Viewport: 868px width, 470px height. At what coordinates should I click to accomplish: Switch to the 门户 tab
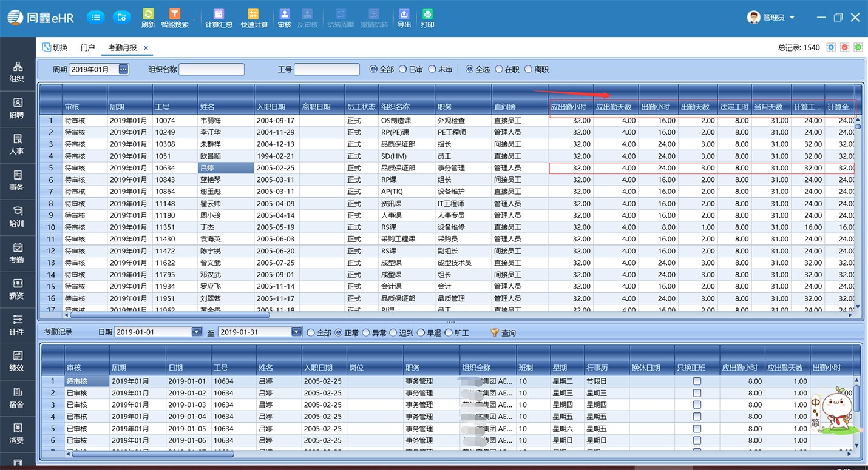[x=87, y=48]
